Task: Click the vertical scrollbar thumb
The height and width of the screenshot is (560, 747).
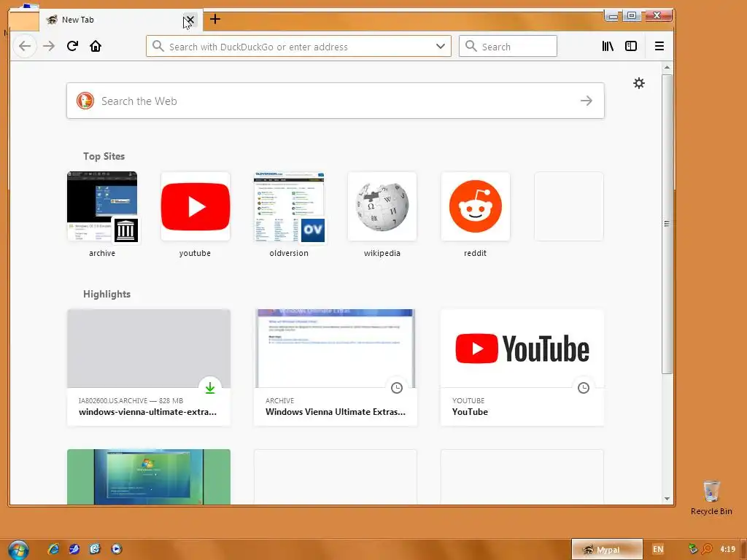Action: pyautogui.click(x=667, y=224)
